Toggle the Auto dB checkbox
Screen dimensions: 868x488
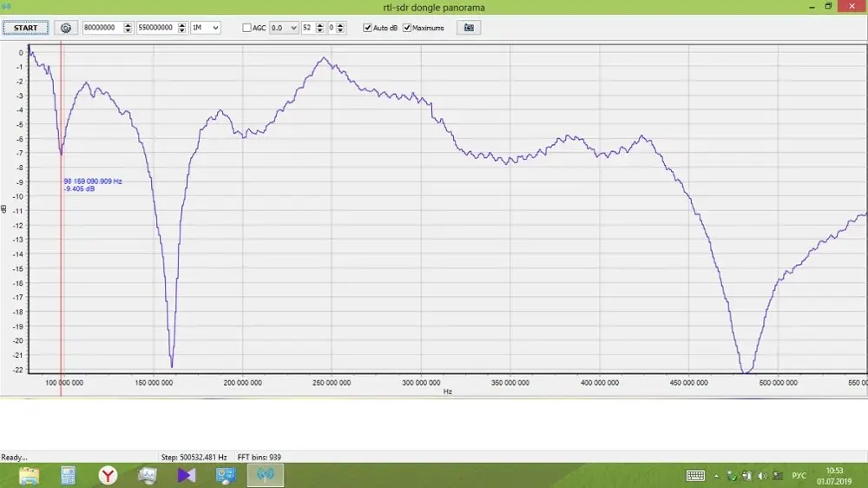[367, 28]
